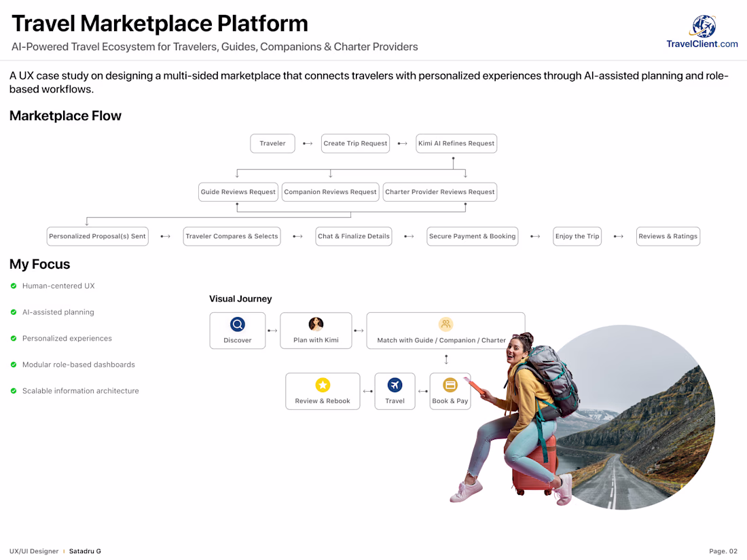Click the Review & Rebook star icon

(x=323, y=385)
